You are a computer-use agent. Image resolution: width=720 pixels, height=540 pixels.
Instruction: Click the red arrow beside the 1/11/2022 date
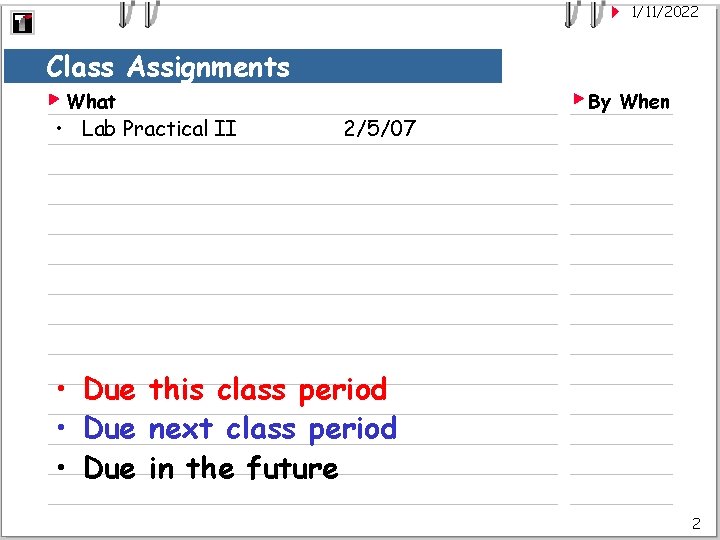click(x=616, y=12)
